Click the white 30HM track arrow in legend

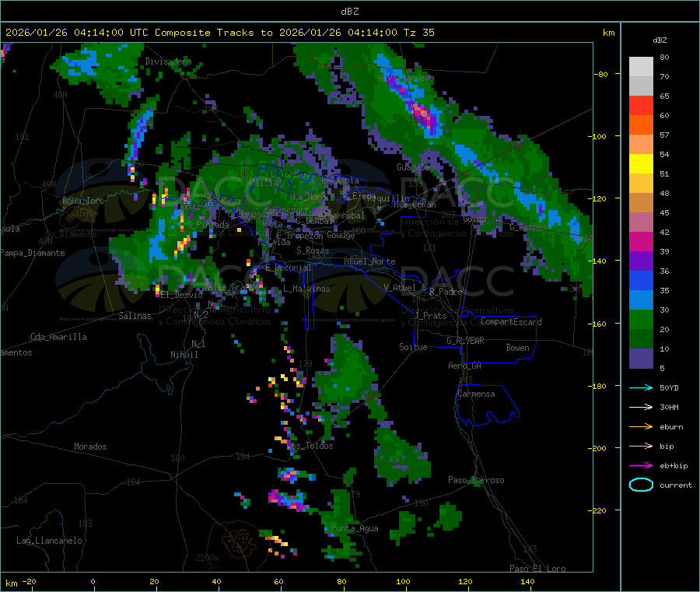pyautogui.click(x=641, y=407)
